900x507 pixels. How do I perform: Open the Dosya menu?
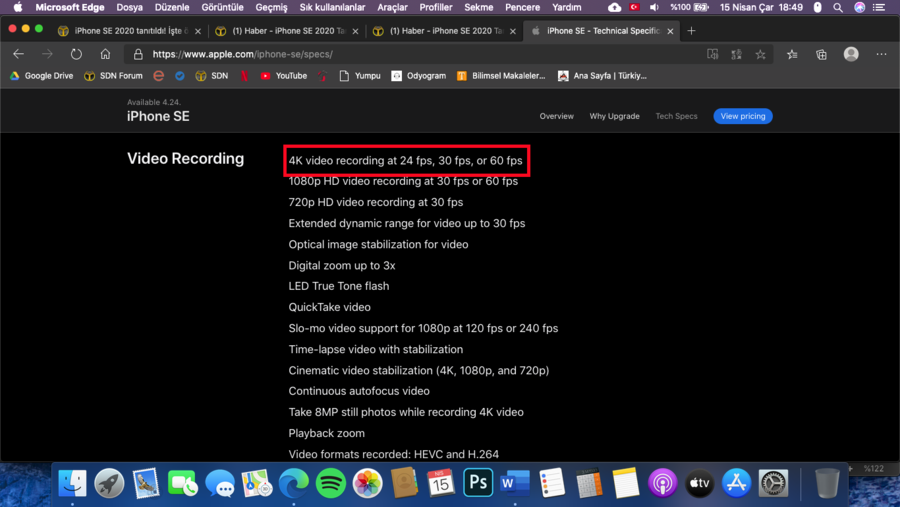coord(129,7)
